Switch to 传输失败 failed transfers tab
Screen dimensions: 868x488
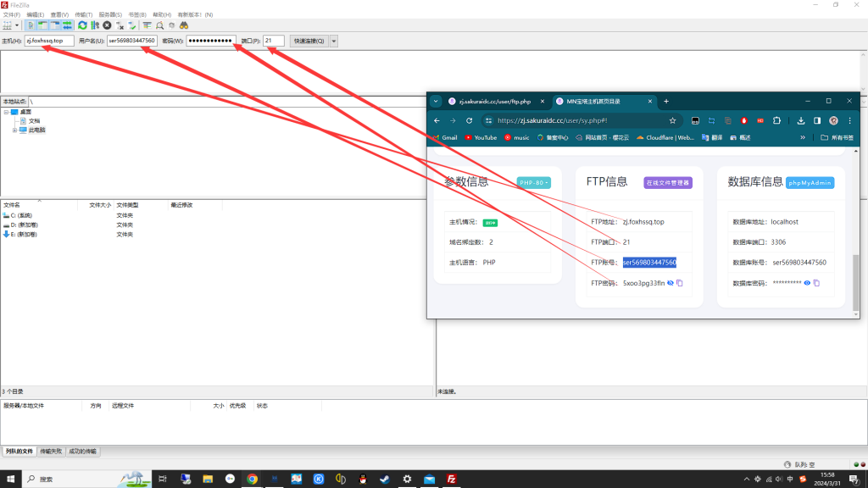51,452
